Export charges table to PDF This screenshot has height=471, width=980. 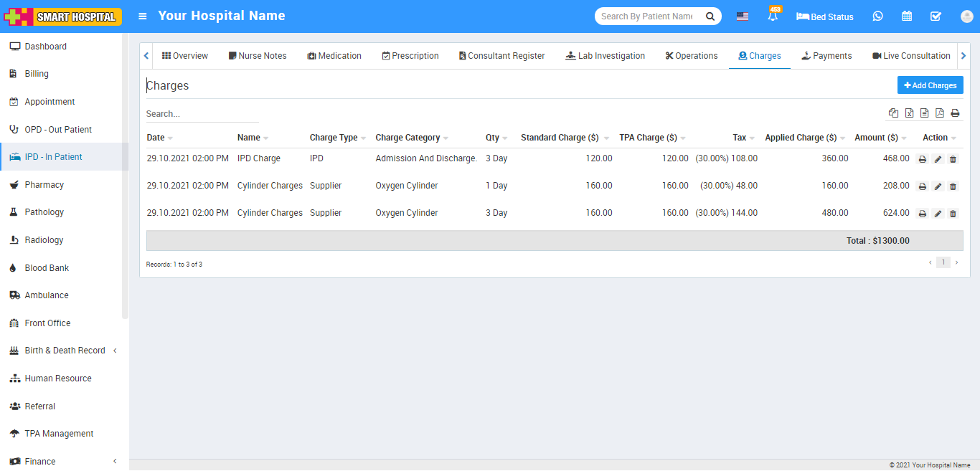pos(940,113)
